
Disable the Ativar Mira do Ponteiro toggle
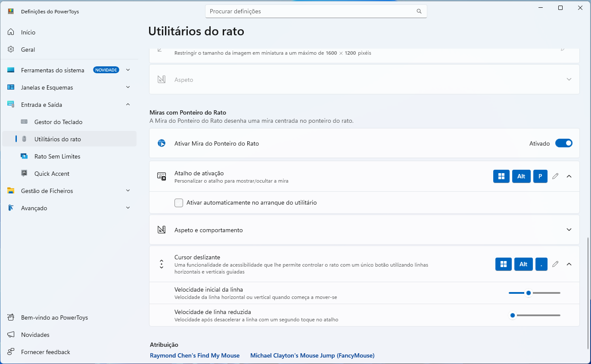tap(563, 143)
